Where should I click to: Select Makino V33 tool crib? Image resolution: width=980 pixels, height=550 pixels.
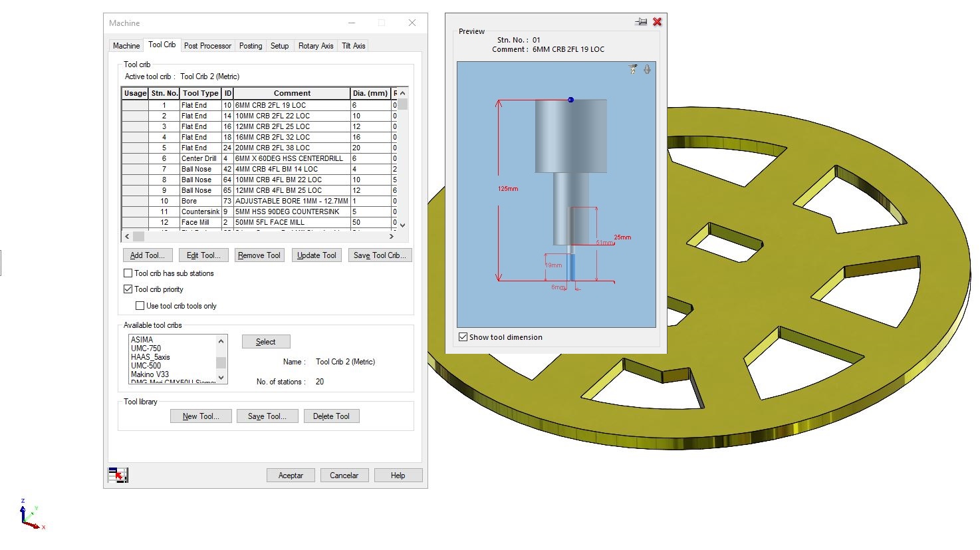[x=150, y=374]
